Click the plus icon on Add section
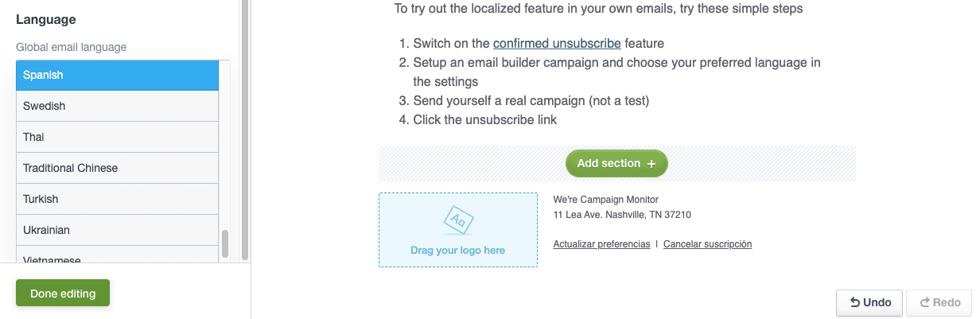Image resolution: width=980 pixels, height=319 pixels. [651, 164]
